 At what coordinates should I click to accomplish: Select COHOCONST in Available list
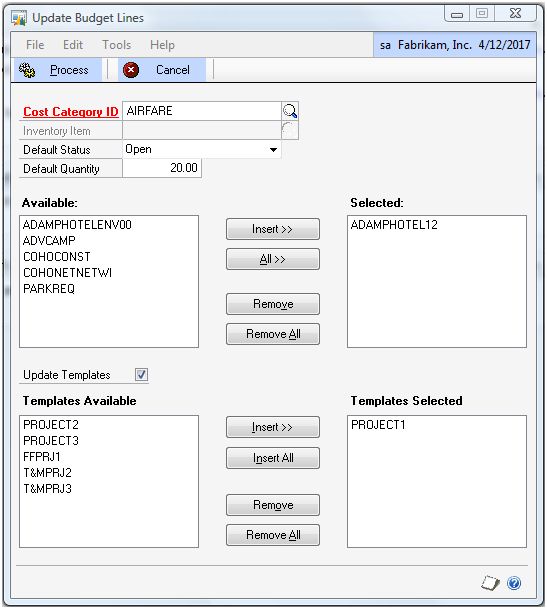click(57, 257)
